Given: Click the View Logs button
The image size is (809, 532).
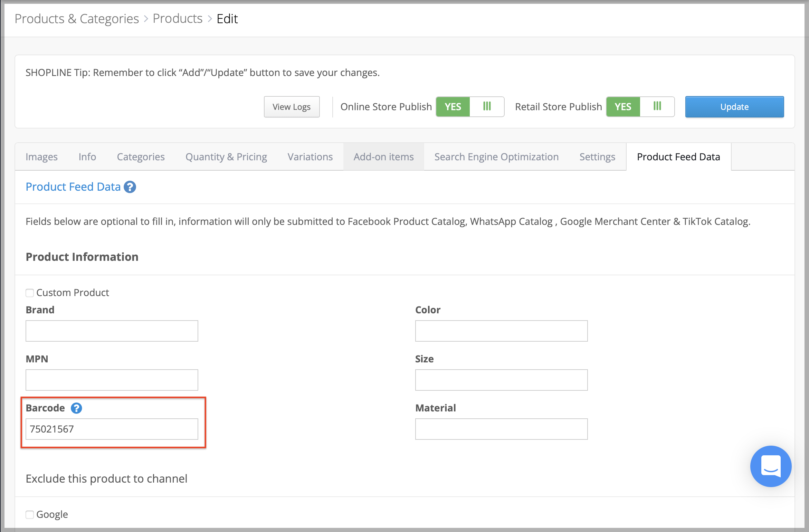Looking at the screenshot, I should 292,107.
